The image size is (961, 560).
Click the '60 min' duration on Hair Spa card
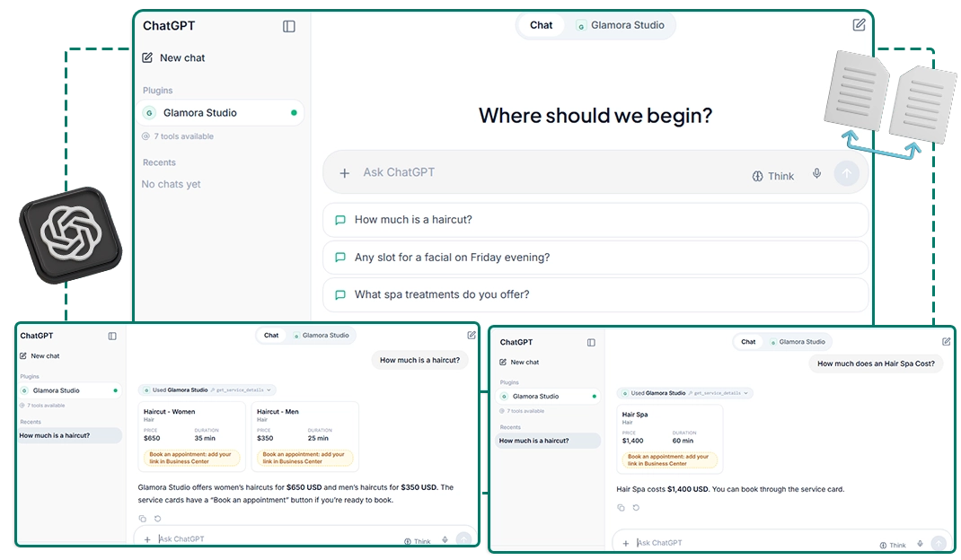[683, 441]
